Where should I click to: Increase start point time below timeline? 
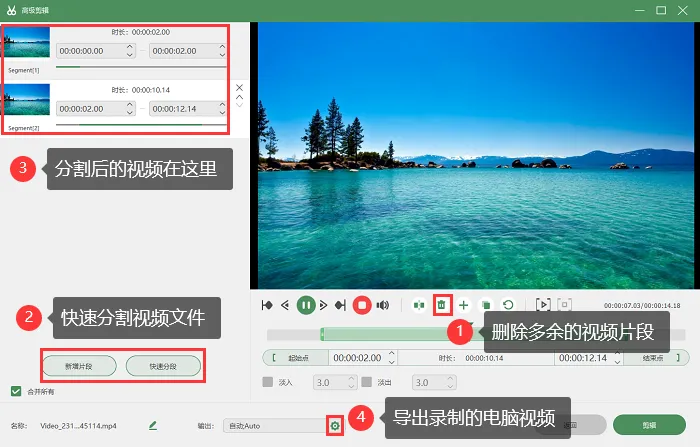click(x=392, y=354)
